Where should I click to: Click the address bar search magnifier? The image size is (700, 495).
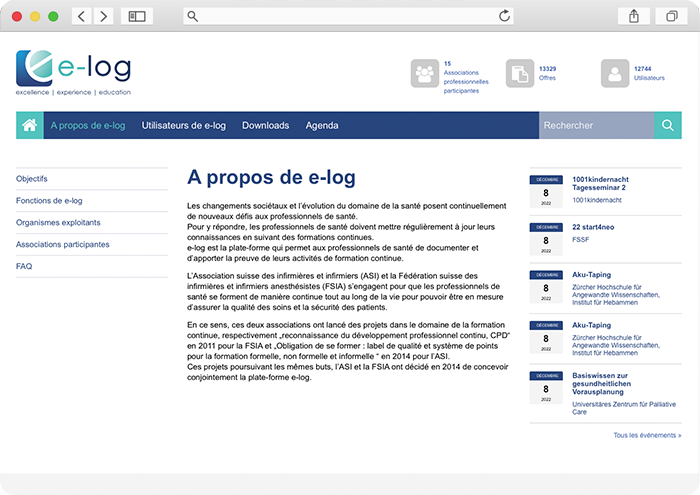click(x=192, y=17)
